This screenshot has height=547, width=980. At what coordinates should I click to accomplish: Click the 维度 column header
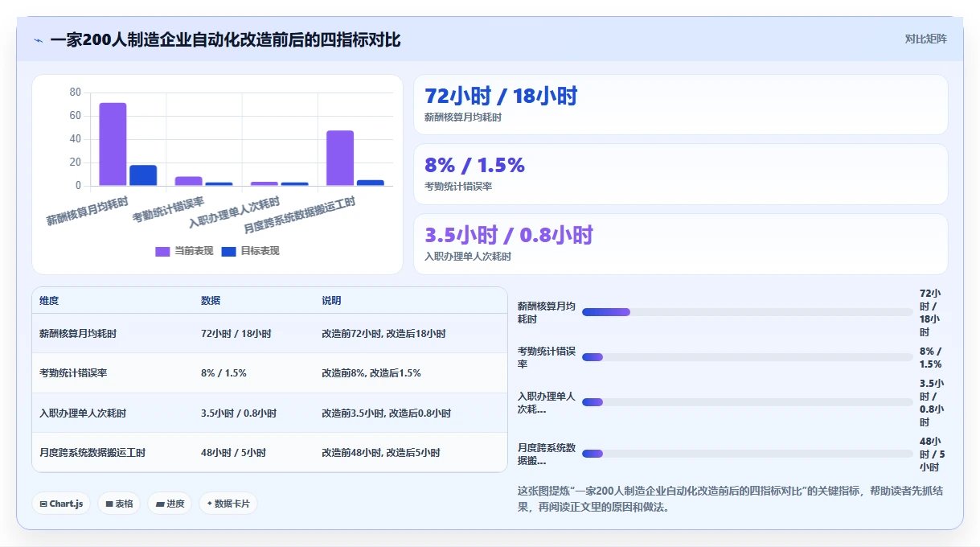(x=49, y=301)
